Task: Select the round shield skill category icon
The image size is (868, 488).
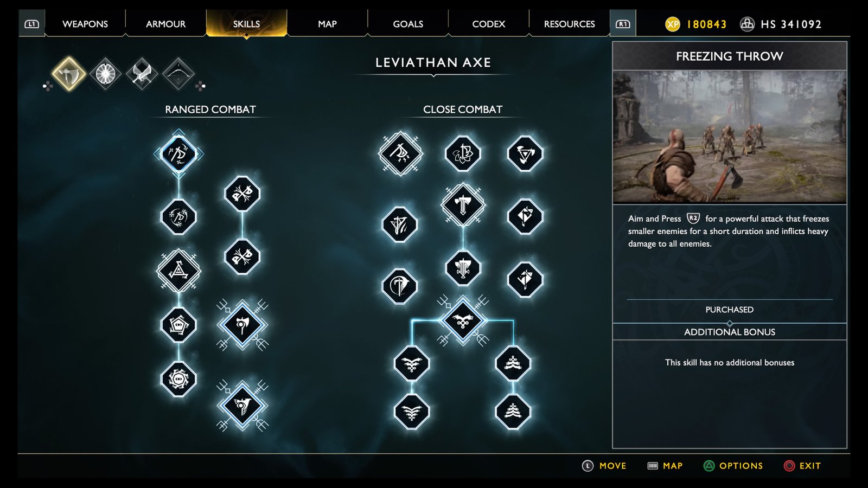Action: [105, 74]
